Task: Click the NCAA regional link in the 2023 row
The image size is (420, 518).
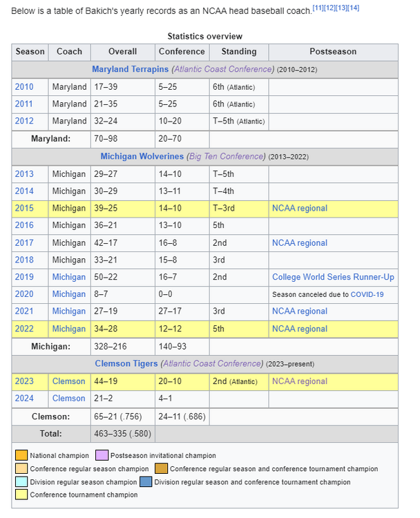Action: (x=299, y=381)
